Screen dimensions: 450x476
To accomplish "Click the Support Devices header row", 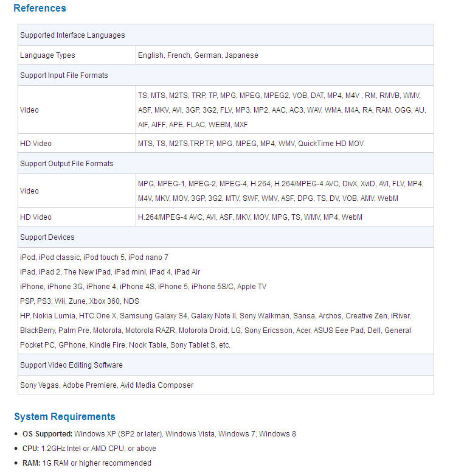I will point(226,237).
